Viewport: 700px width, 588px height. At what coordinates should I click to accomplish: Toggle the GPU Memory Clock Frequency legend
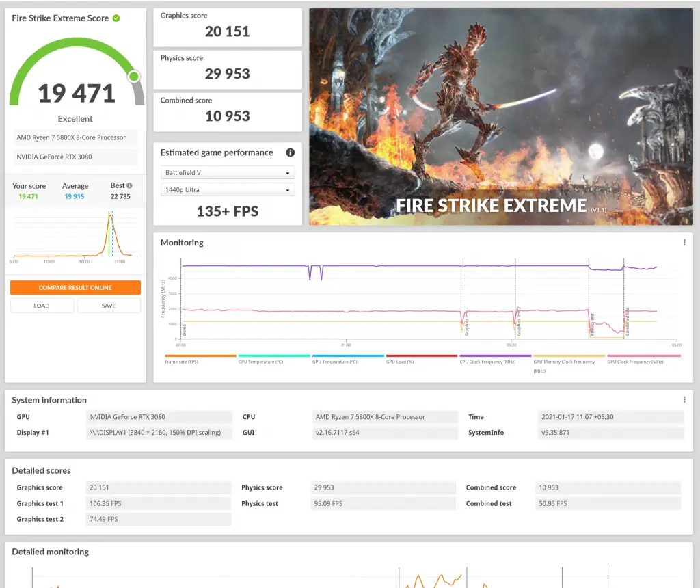point(569,356)
